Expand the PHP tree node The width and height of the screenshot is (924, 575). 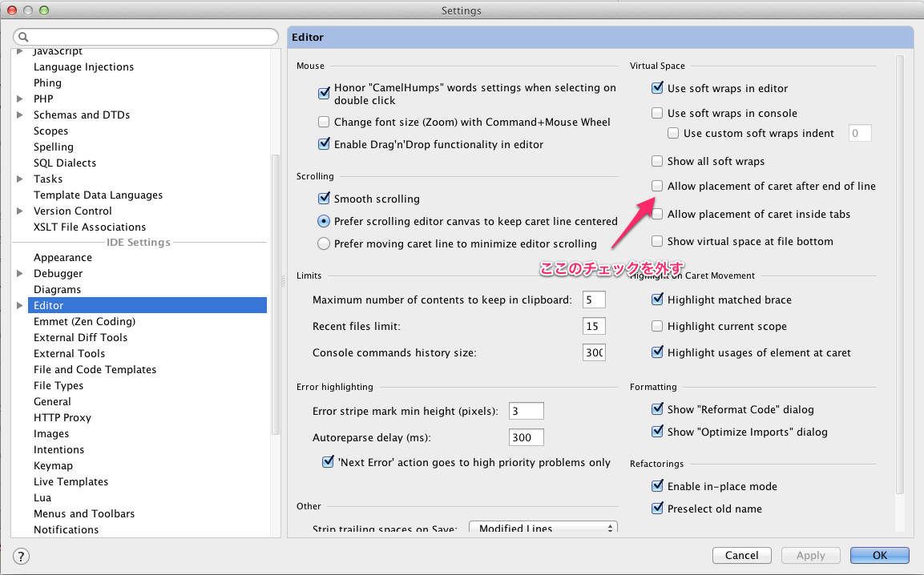pos(20,99)
